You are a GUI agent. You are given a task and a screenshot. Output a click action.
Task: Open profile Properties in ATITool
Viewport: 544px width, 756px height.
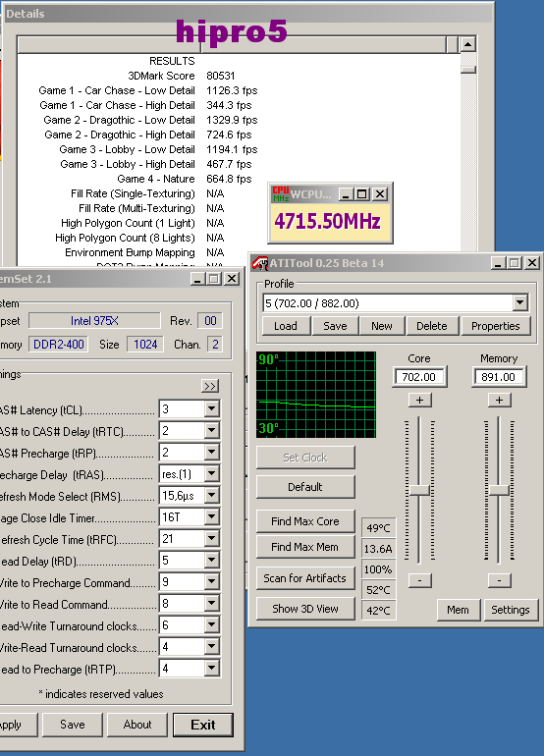click(x=496, y=326)
